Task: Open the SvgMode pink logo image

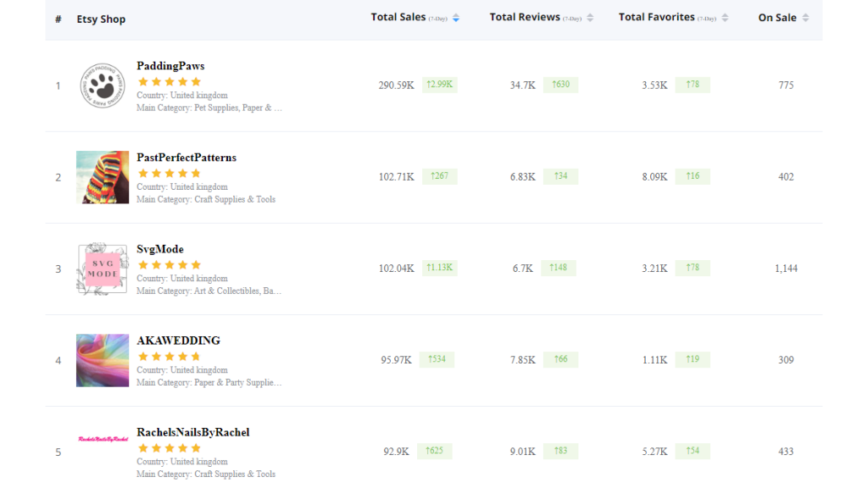Action: click(103, 269)
